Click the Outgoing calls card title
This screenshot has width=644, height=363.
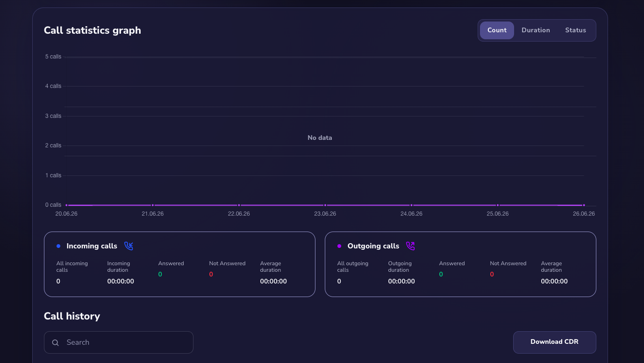pyautogui.click(x=373, y=246)
